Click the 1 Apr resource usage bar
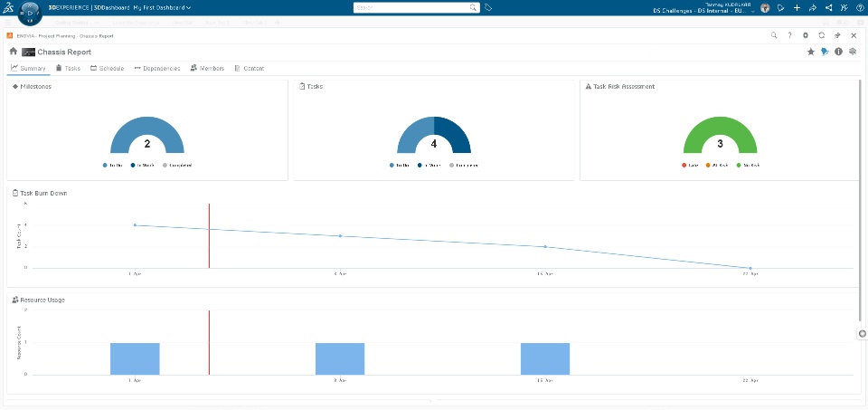 (x=135, y=359)
